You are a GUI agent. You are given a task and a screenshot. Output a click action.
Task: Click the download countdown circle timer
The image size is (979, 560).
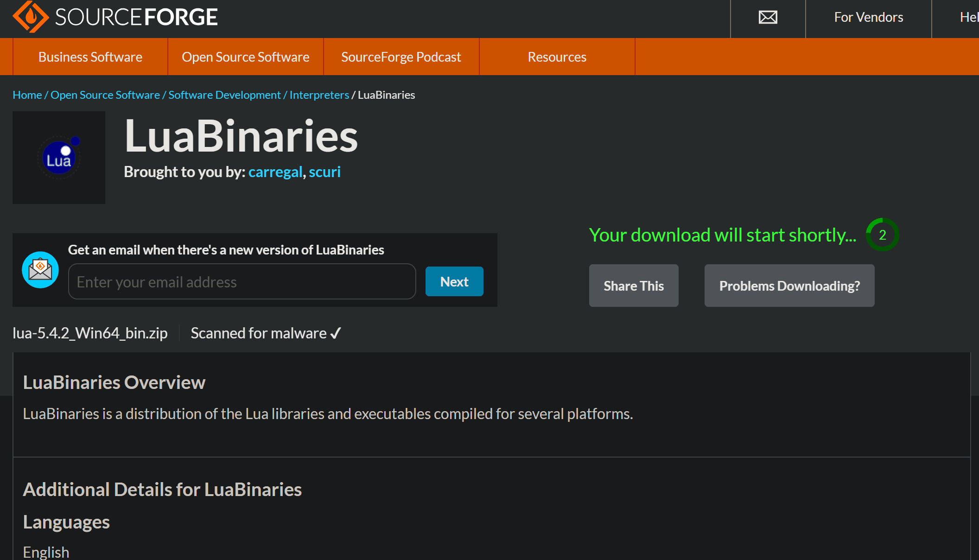[x=882, y=235]
